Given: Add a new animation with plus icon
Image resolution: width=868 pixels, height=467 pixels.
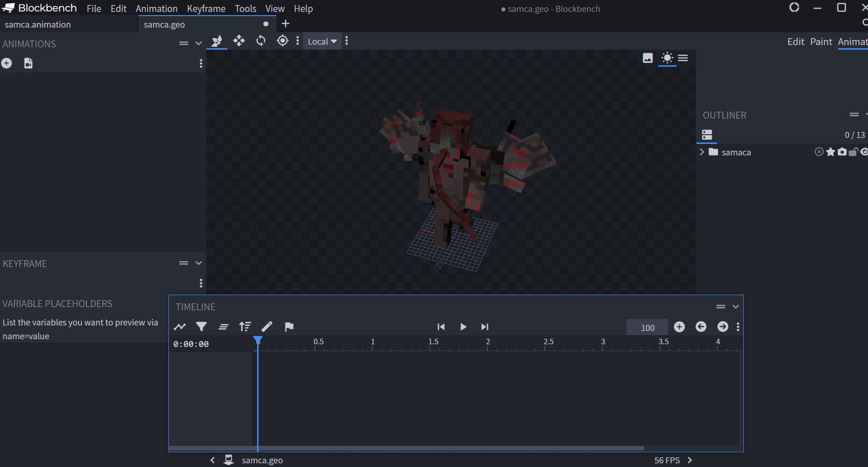Looking at the screenshot, I should pos(6,63).
